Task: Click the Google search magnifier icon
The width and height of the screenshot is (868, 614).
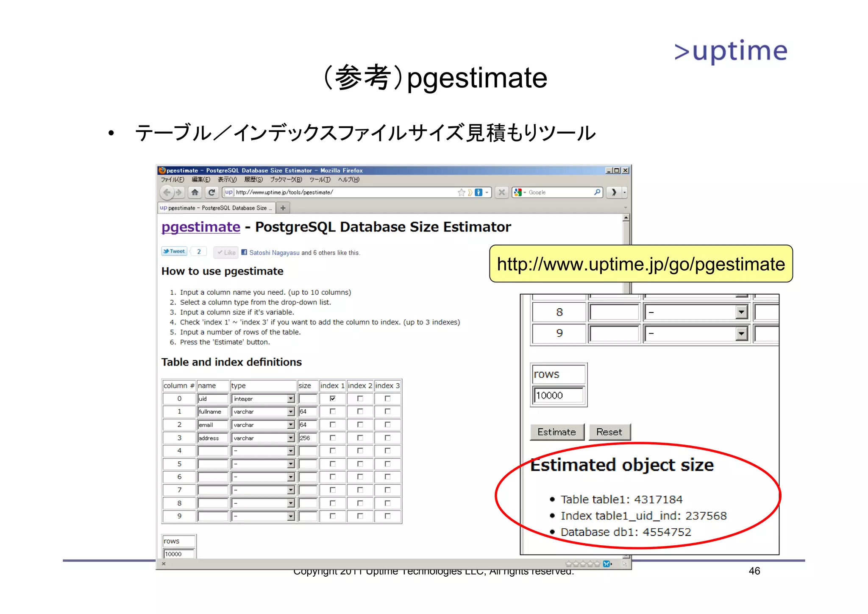Action: pyautogui.click(x=597, y=192)
